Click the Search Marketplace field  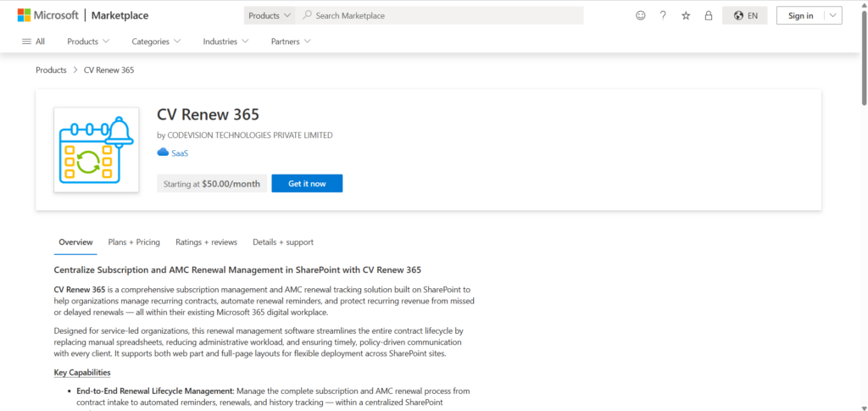[x=440, y=15]
